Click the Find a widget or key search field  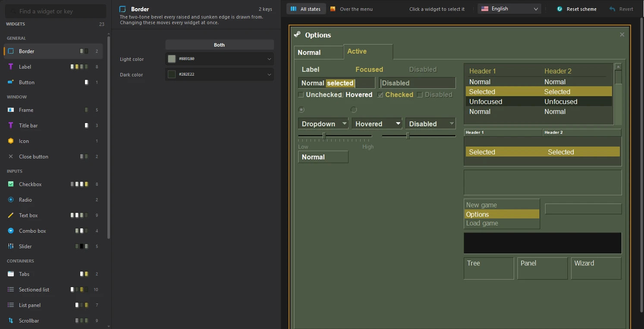(56, 11)
